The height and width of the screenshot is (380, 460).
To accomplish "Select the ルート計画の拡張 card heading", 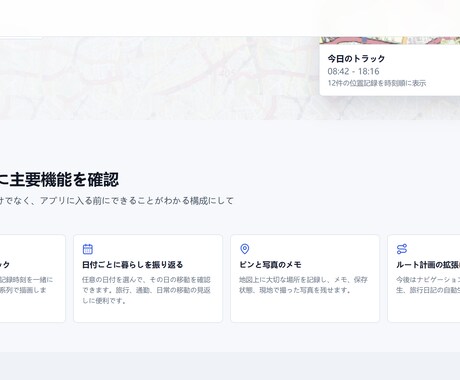I will pos(428,265).
